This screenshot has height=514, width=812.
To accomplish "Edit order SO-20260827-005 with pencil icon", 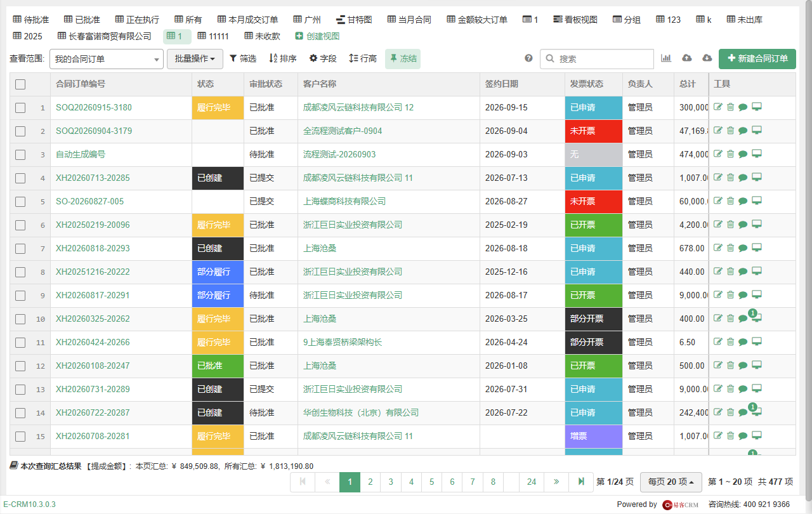I will 718,201.
